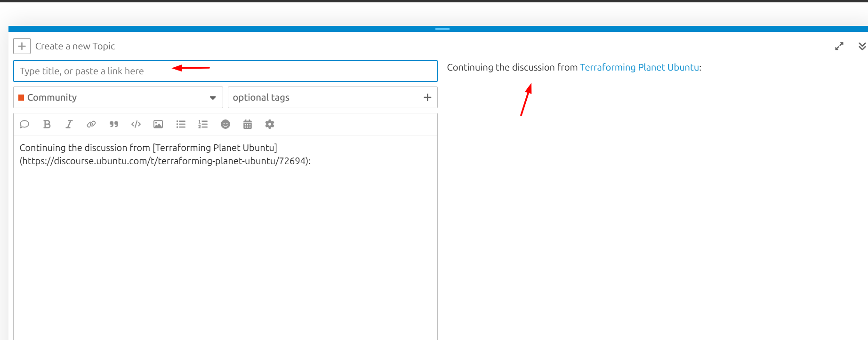Insert a hyperlink using link icon
The height and width of the screenshot is (340, 868).
pos(91,124)
